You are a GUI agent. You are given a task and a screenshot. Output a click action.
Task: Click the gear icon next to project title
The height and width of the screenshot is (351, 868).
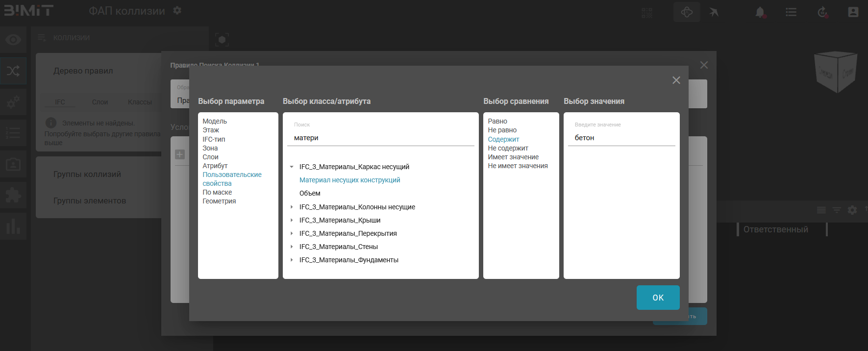(177, 11)
